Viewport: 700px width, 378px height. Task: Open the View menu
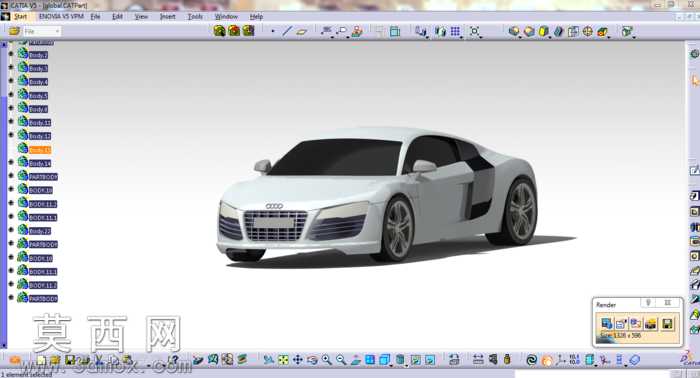point(141,17)
